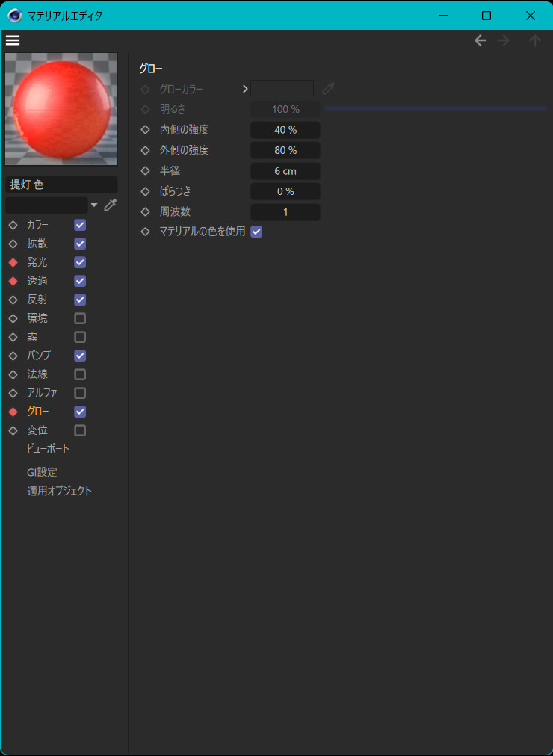The width and height of the screenshot is (553, 756).
Task: Open the 適用オブジェクト section
Action: (59, 491)
